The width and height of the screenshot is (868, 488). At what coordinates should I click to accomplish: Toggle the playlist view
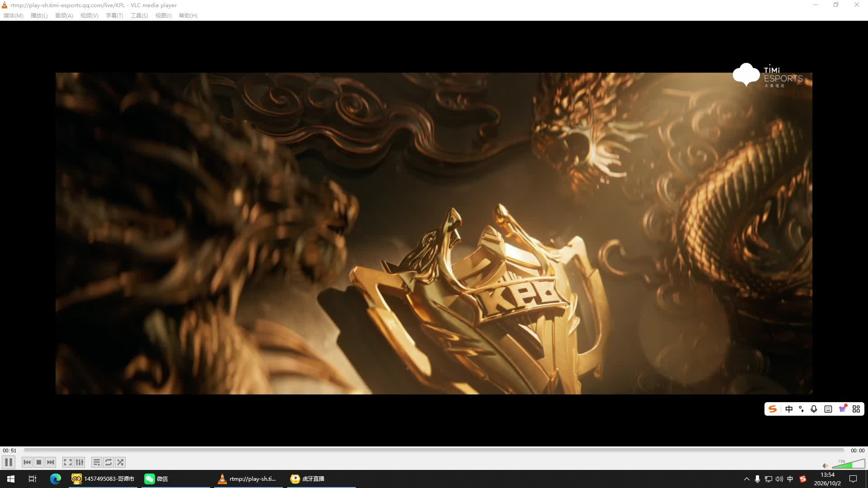[x=96, y=462]
